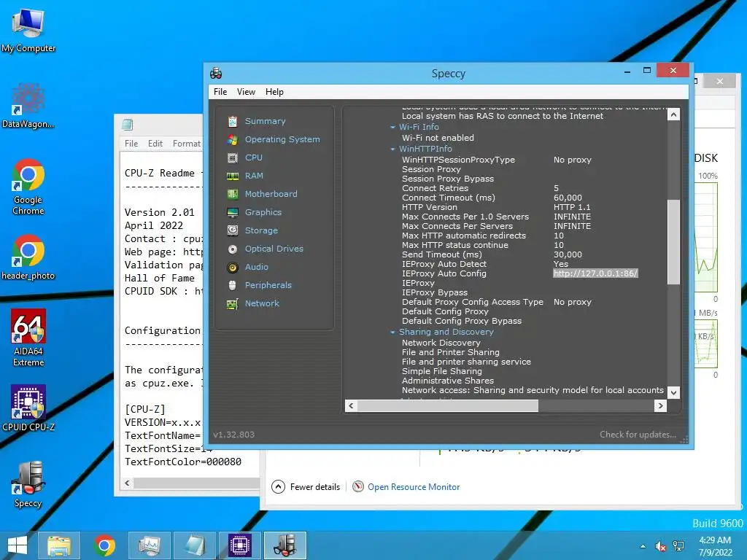
Task: Switch to Task Manager taskbar icon
Action: [150, 545]
